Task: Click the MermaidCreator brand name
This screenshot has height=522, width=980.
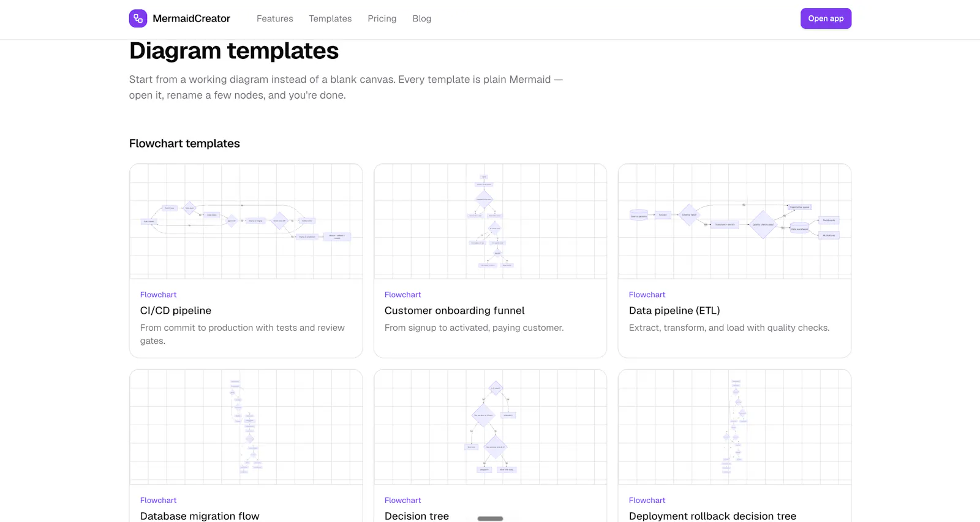Action: pyautogui.click(x=191, y=18)
